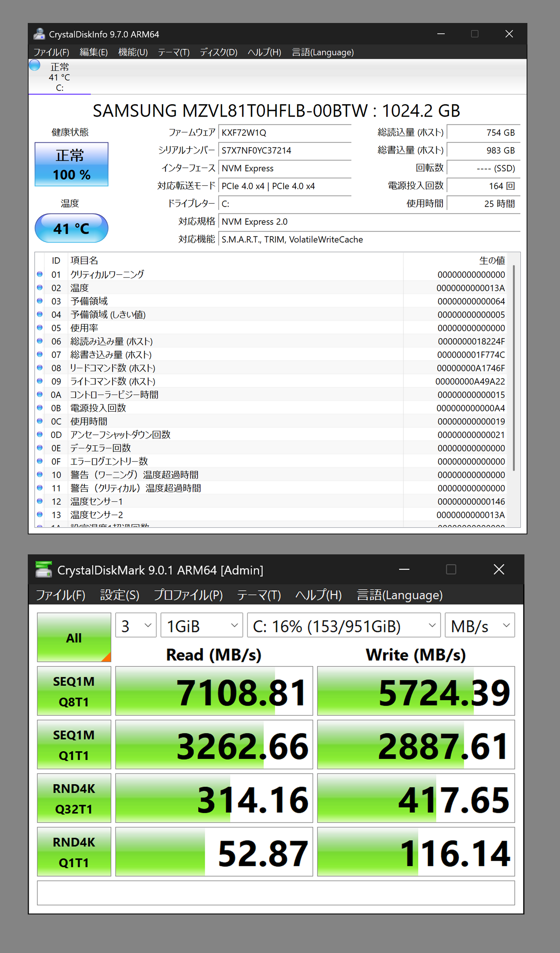The image size is (560, 953).
Task: Click the blue status dot for temperature row 02
Action: (40, 288)
